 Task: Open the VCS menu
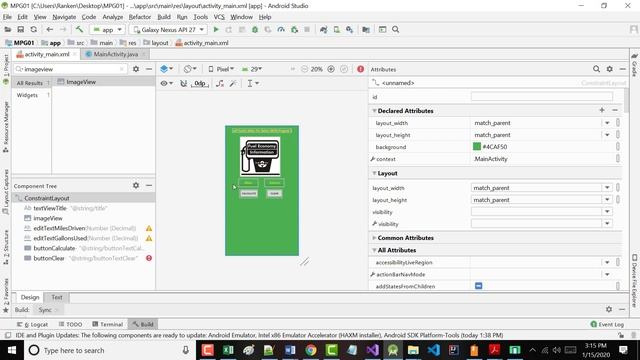click(x=219, y=17)
